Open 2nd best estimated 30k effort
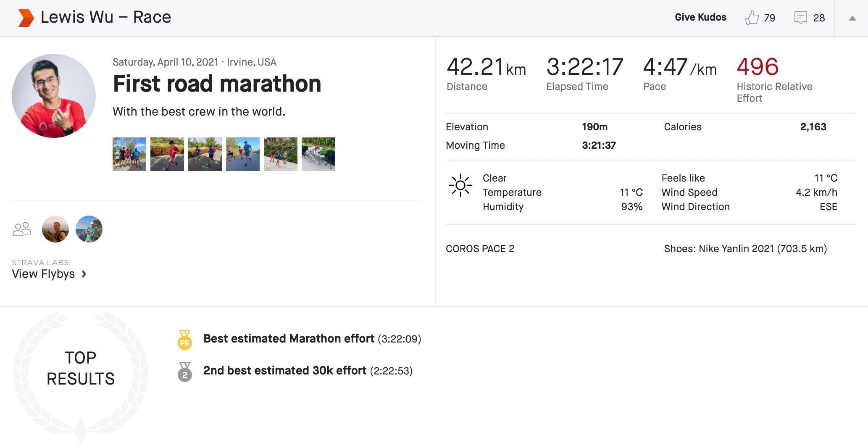 tap(285, 371)
